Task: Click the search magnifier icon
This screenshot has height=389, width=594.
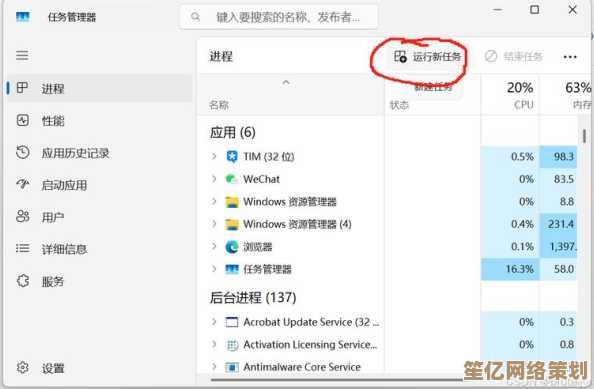Action: [195, 17]
